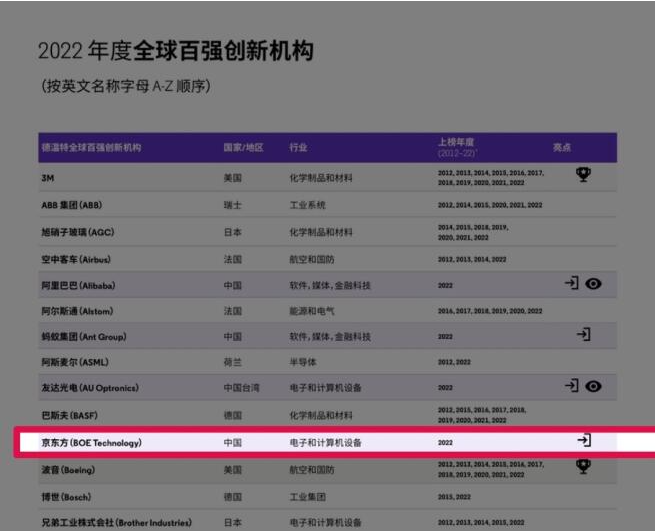The image size is (655, 531).
Task: Select the "蚂蚁集团 (Ant Group)" name cell
Action: point(84,337)
